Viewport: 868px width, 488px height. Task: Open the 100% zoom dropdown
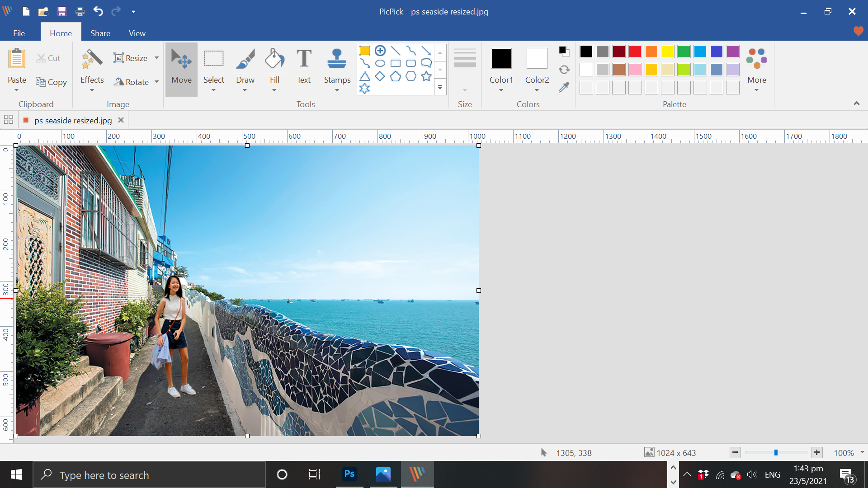point(862,452)
